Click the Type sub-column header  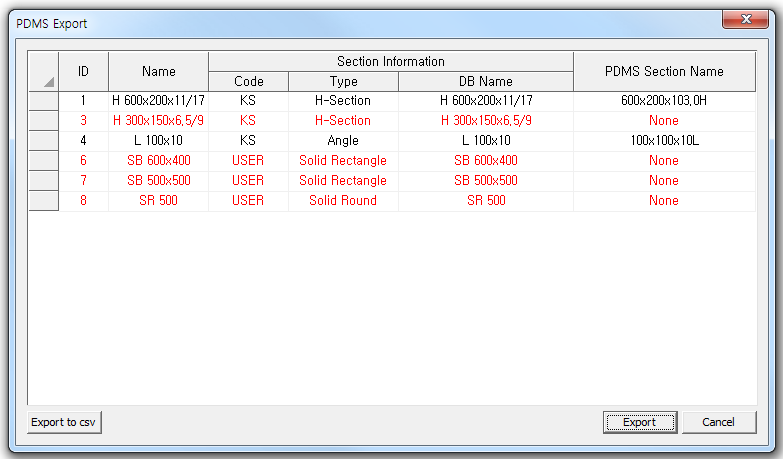[x=343, y=81]
